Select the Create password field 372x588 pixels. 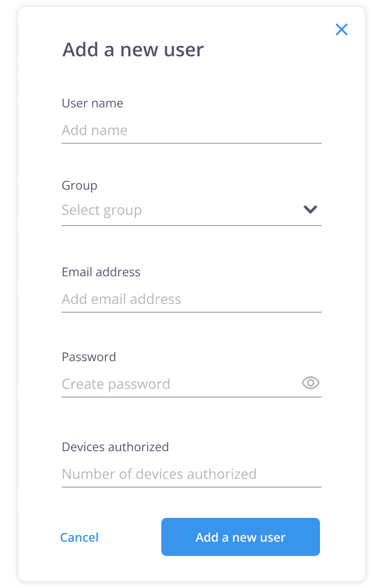pyautogui.click(x=178, y=384)
